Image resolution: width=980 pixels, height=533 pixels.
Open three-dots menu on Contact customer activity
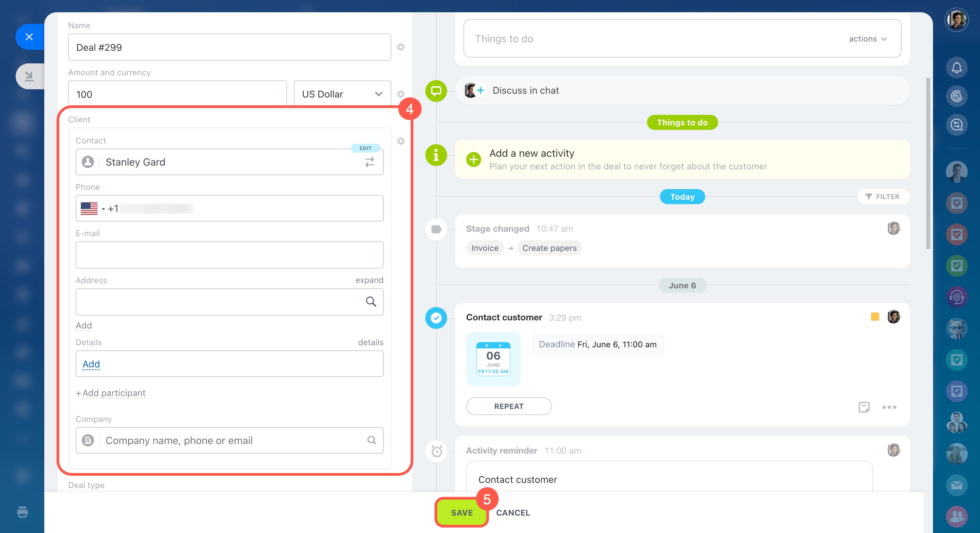(x=889, y=407)
